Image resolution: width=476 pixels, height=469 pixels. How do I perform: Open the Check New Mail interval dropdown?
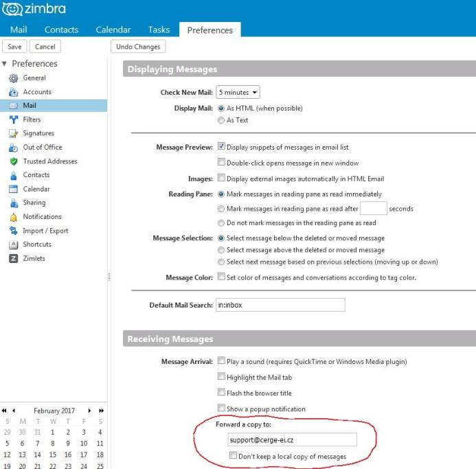pos(238,92)
